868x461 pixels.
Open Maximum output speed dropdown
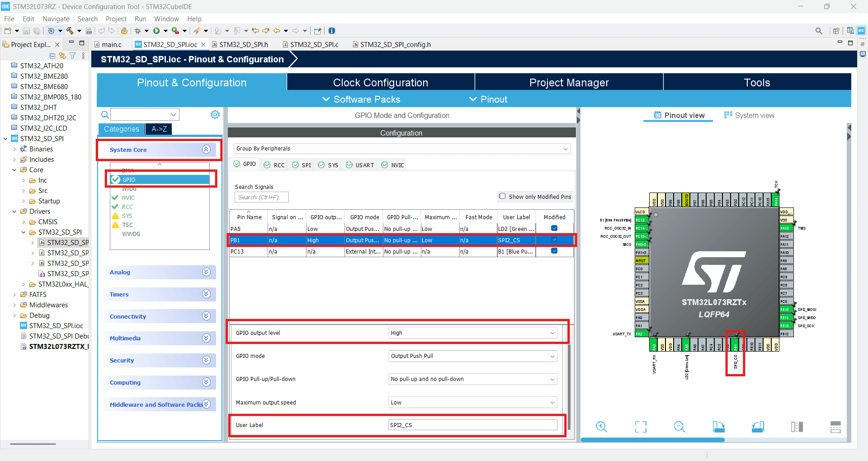(472, 403)
